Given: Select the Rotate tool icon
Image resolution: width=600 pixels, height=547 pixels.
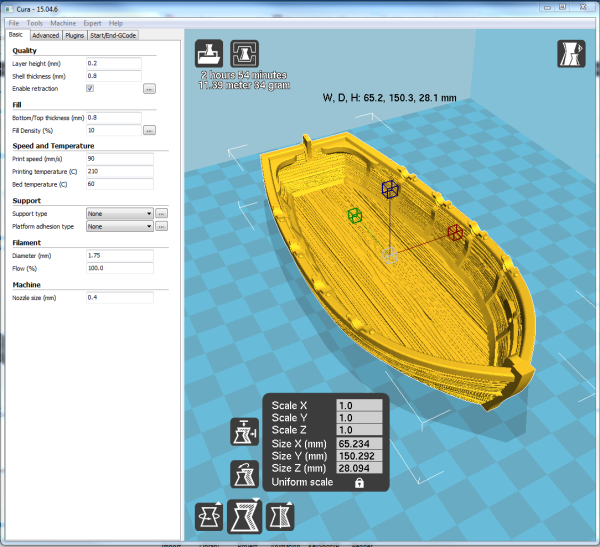Looking at the screenshot, I should coord(209,516).
